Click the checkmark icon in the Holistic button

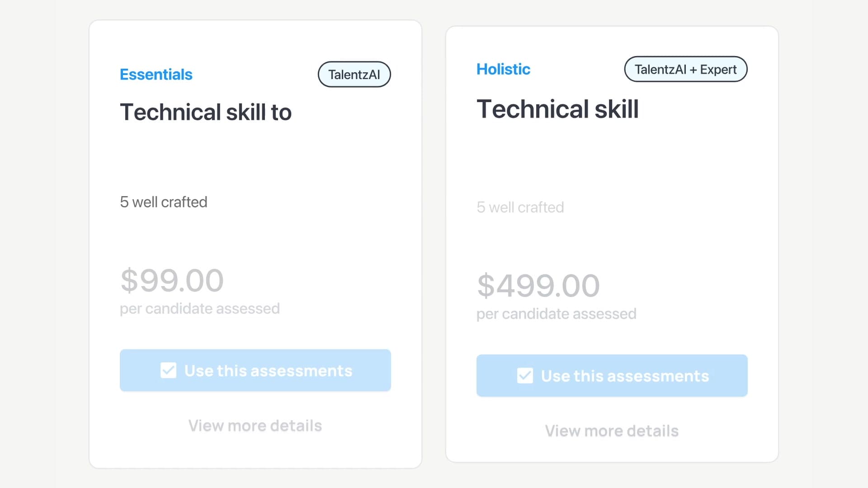525,376
